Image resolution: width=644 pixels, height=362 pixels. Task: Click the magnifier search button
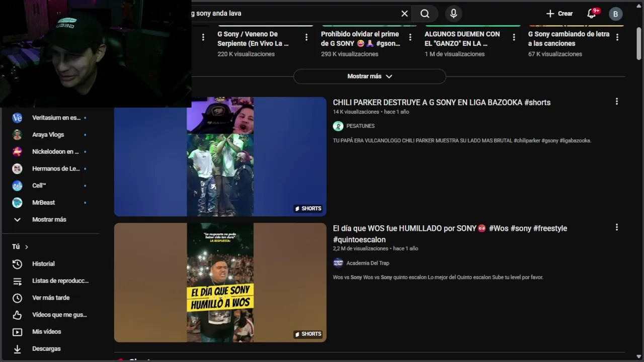click(x=425, y=14)
